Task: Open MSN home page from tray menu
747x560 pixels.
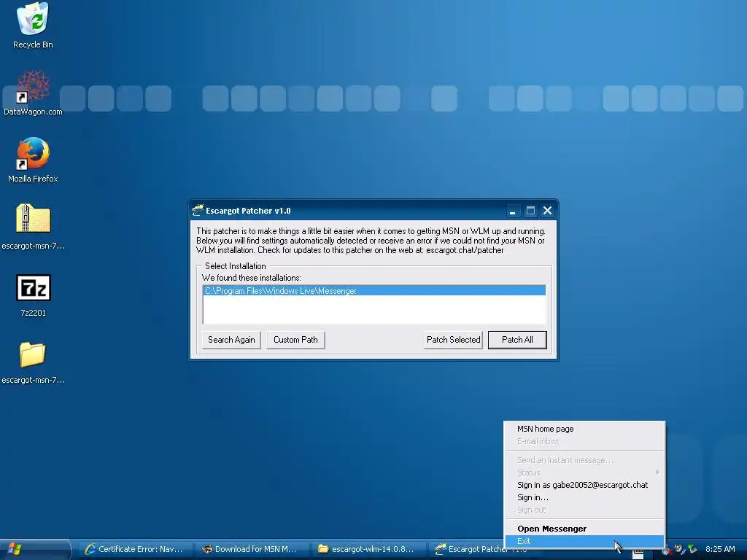Action: (x=584, y=429)
